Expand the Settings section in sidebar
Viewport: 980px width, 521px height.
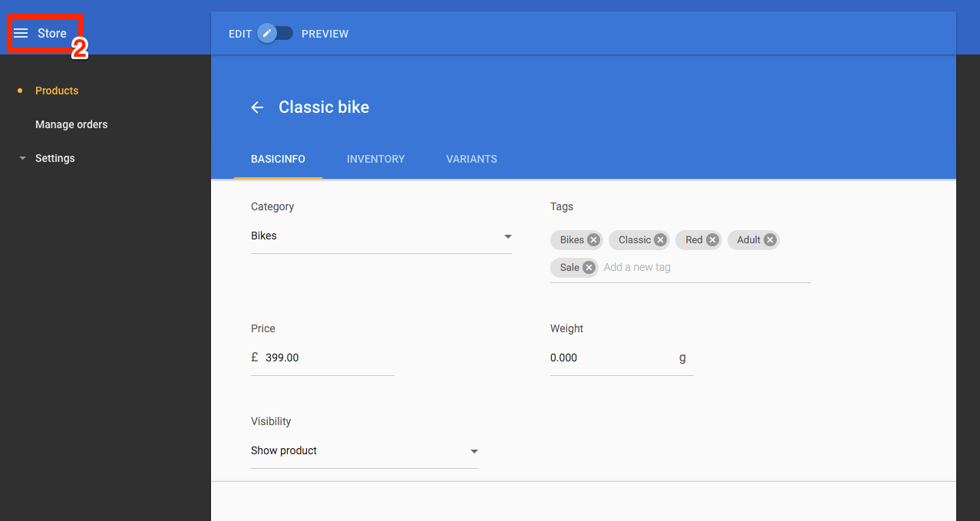tap(22, 158)
